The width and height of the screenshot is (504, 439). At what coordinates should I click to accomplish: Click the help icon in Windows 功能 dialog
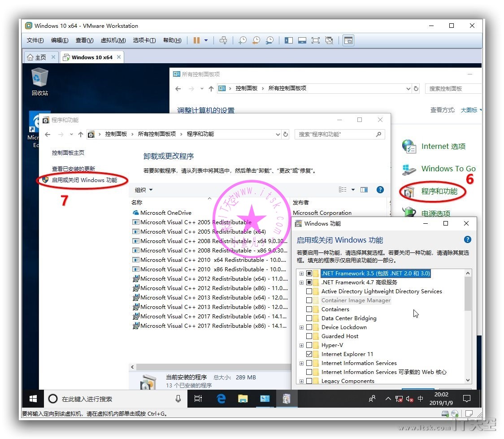[468, 239]
